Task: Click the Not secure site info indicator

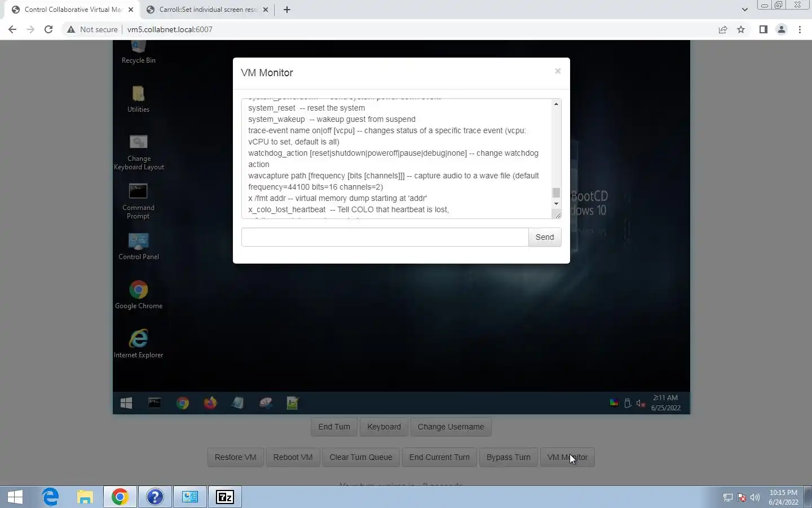Action: 92,29
